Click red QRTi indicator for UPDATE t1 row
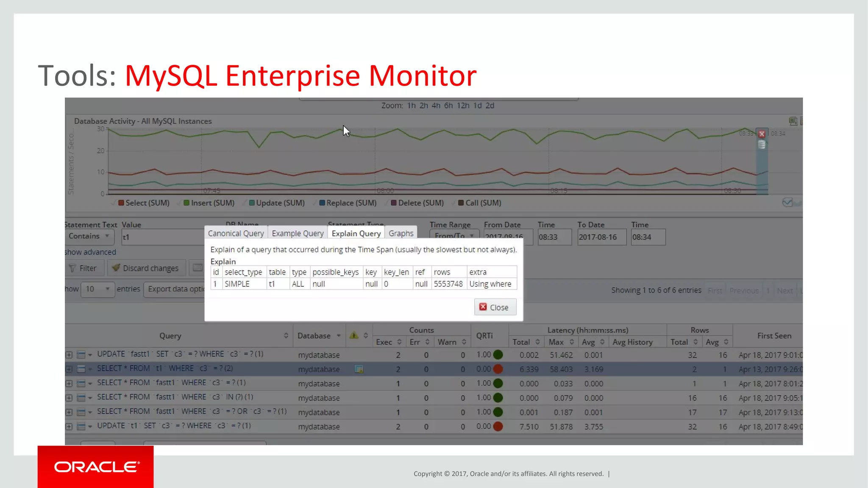This screenshot has width=868, height=488. [x=498, y=427]
